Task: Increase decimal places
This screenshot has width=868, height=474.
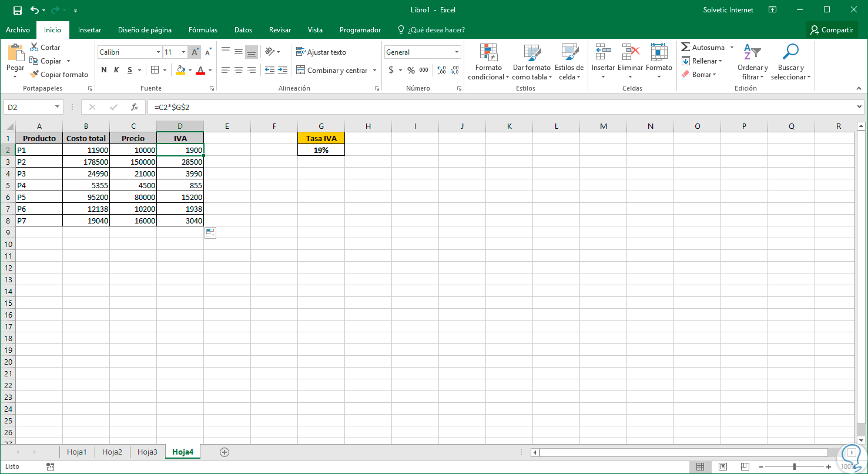Action: point(442,70)
